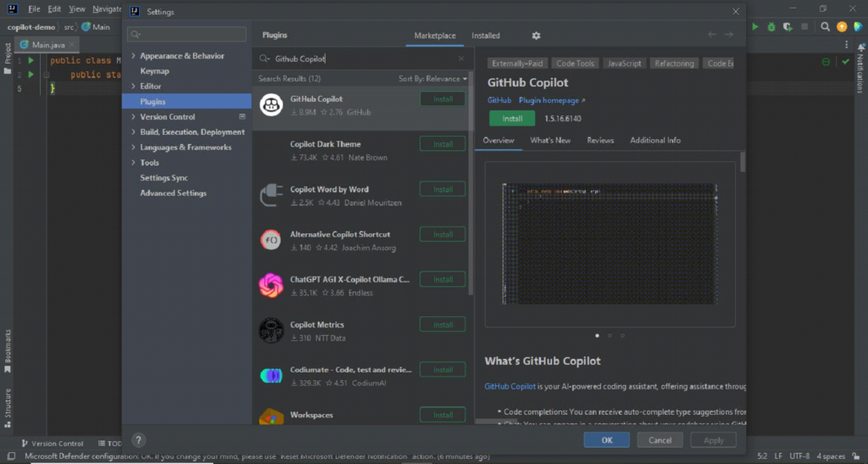Click the Cancel button
The image size is (868, 464).
click(659, 440)
